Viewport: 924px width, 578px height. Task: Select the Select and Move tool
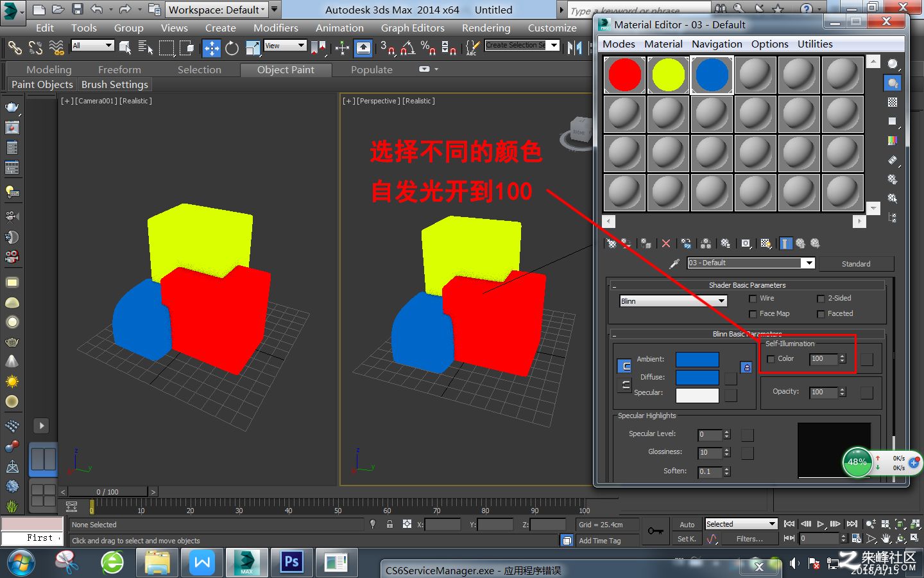tap(211, 48)
